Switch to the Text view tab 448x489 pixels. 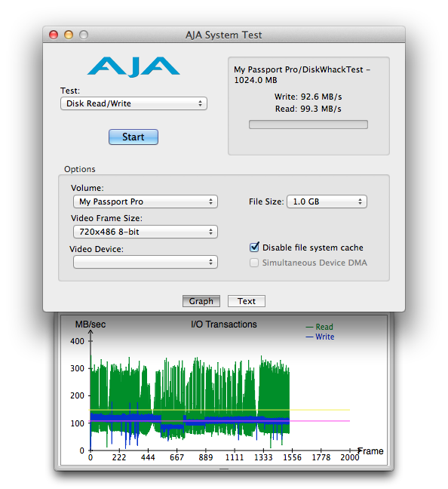[x=247, y=301]
